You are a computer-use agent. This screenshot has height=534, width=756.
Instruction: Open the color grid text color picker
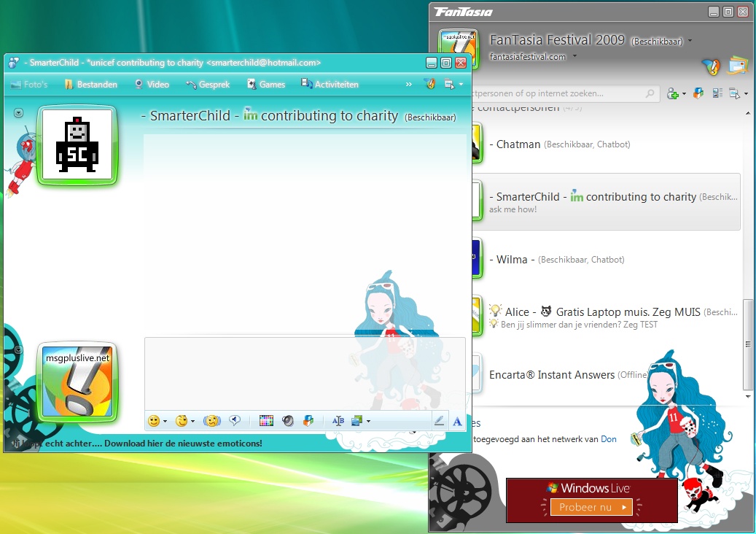click(266, 421)
